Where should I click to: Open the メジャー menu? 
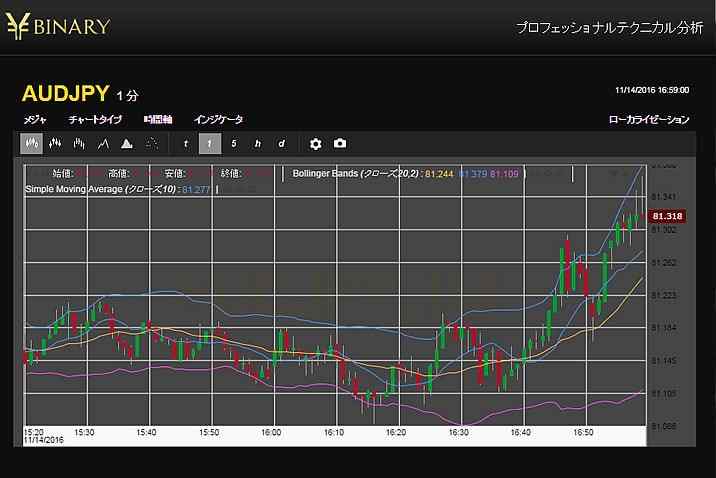(35, 120)
